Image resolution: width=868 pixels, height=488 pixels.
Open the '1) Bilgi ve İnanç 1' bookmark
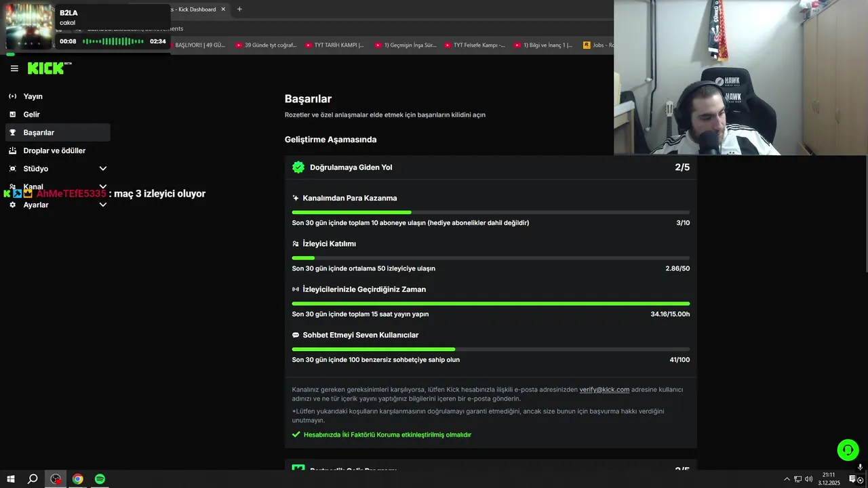tap(544, 45)
